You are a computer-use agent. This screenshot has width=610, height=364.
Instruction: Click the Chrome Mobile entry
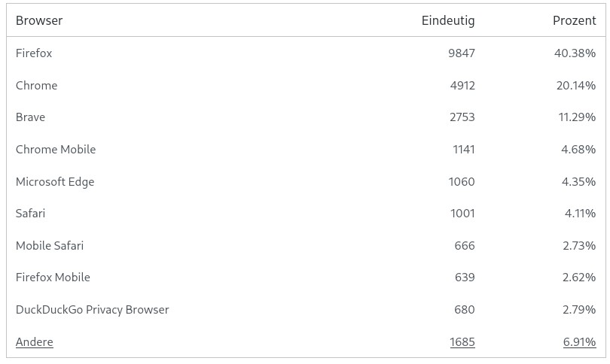[x=56, y=150]
